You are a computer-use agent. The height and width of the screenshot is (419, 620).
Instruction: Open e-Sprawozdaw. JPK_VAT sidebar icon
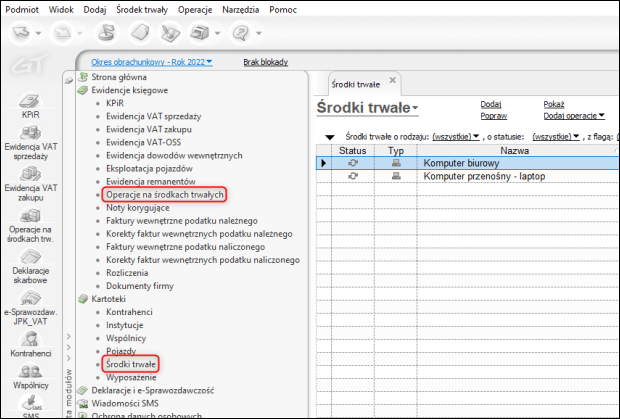(x=30, y=308)
